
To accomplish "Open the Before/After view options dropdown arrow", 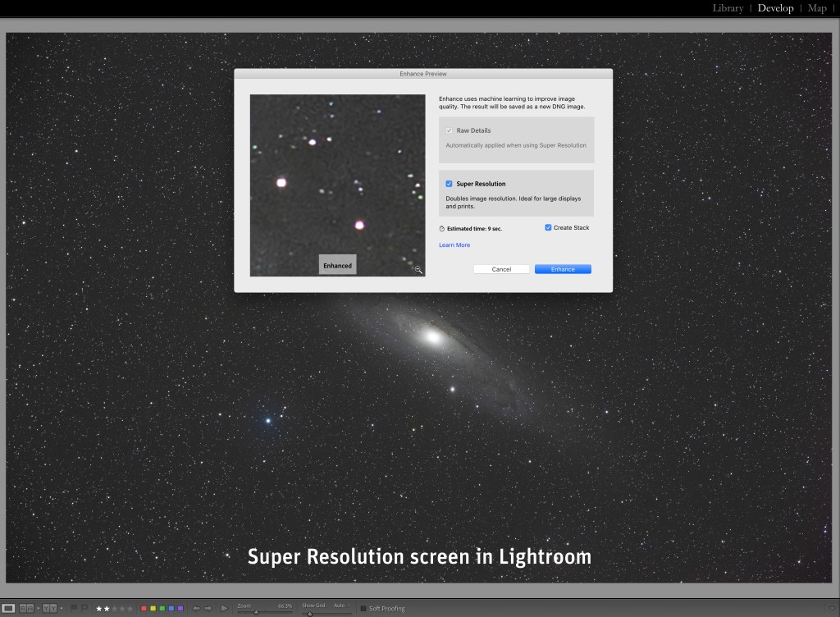I will 61,608.
